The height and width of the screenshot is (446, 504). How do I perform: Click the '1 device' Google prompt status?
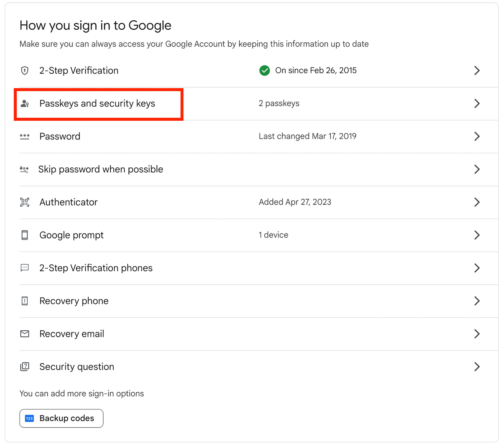pos(273,235)
